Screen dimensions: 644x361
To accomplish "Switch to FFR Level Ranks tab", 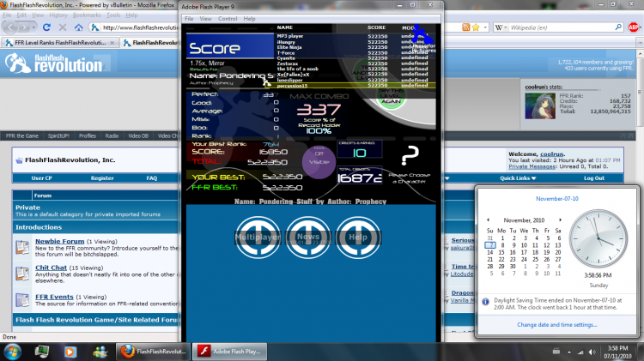I will [x=60, y=43].
